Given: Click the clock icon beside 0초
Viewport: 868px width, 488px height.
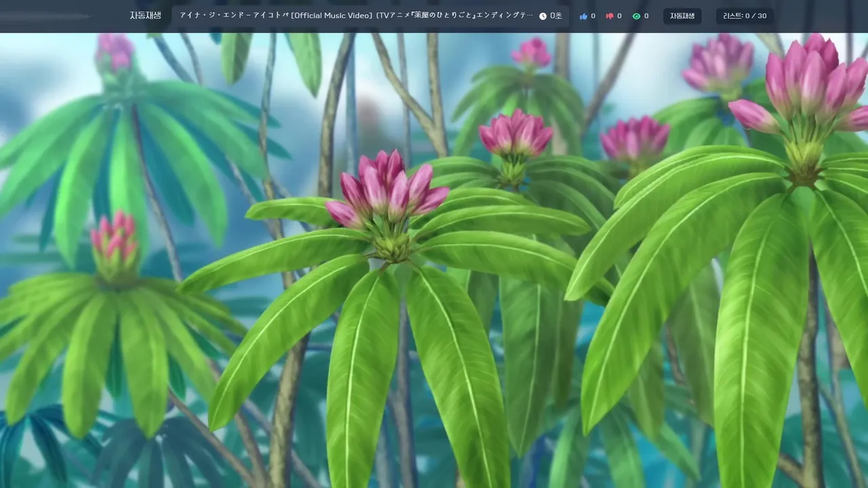Looking at the screenshot, I should click(542, 16).
